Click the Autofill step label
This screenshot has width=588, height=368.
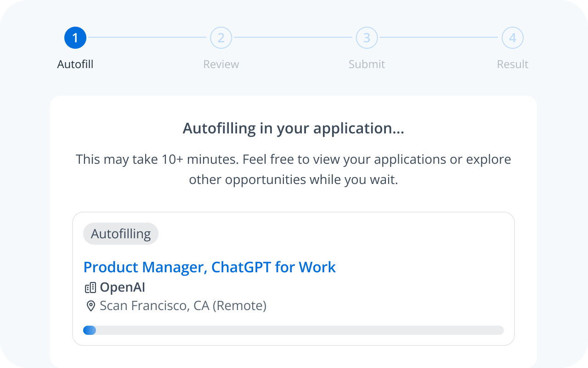(75, 64)
